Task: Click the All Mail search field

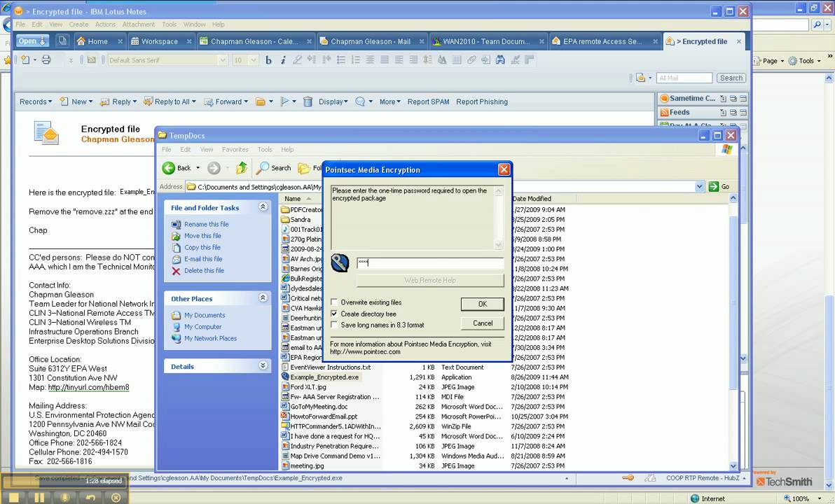Action: 684,78
